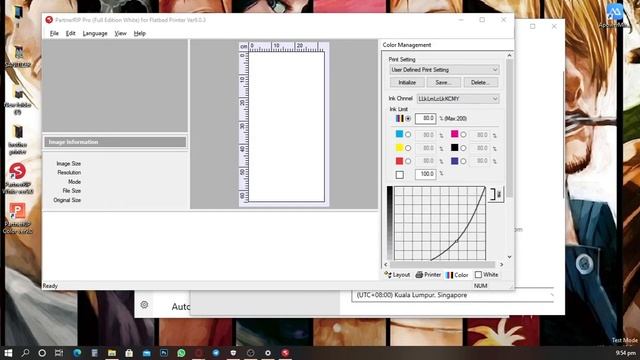This screenshot has width=640, height=360.
Task: Click the Initialize button
Action: [x=407, y=82]
